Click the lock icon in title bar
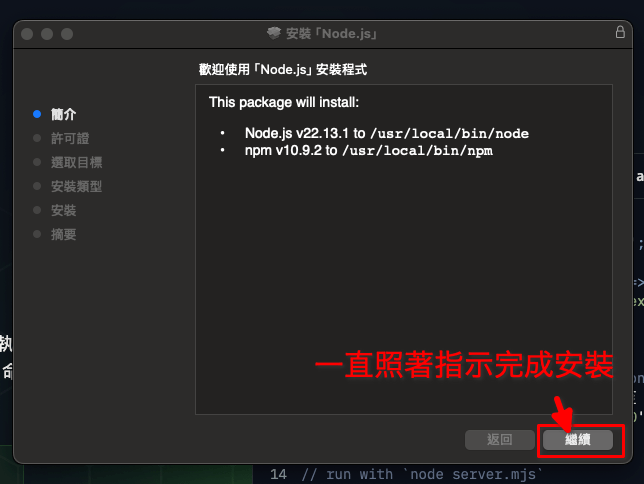644x484 pixels. tap(620, 32)
